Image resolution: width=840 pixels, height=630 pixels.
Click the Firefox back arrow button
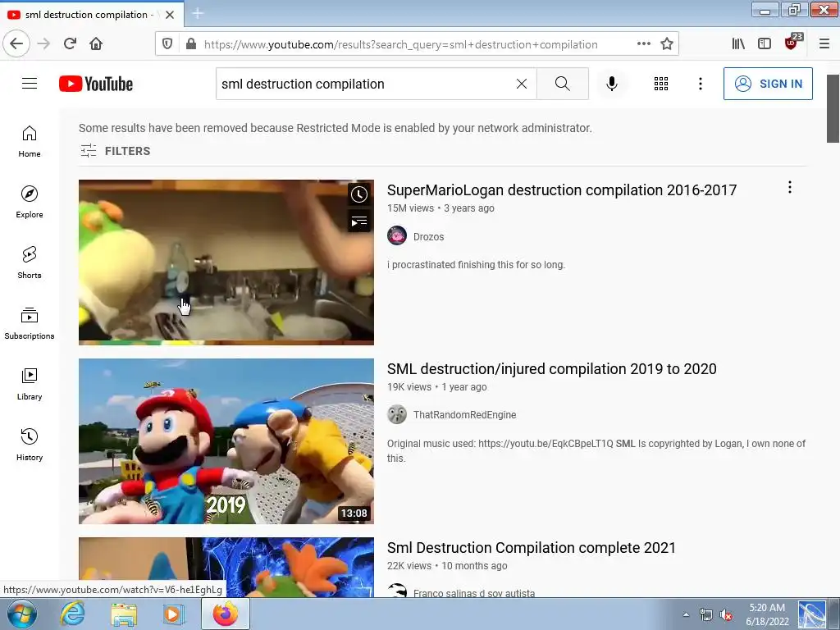pyautogui.click(x=16, y=43)
